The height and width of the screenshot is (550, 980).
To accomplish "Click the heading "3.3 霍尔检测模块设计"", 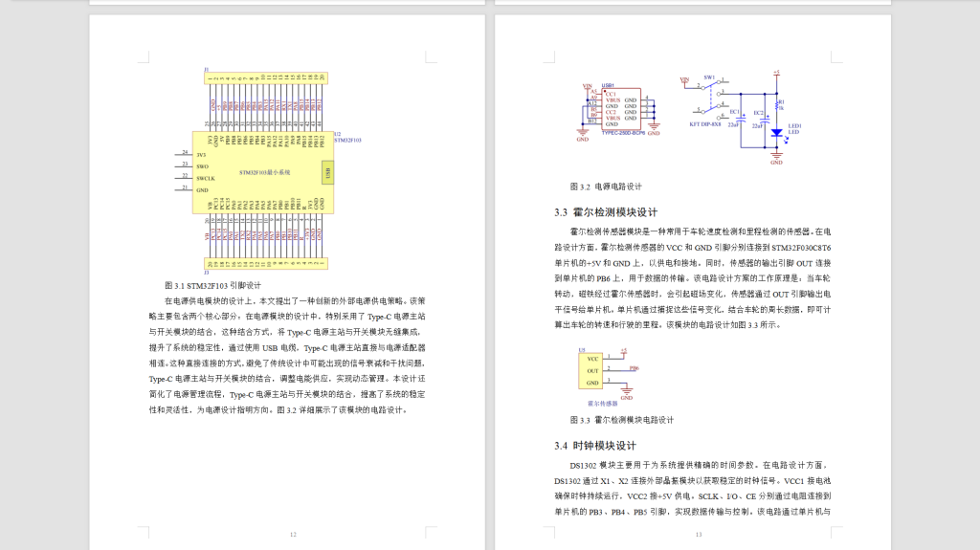I will 606,212.
